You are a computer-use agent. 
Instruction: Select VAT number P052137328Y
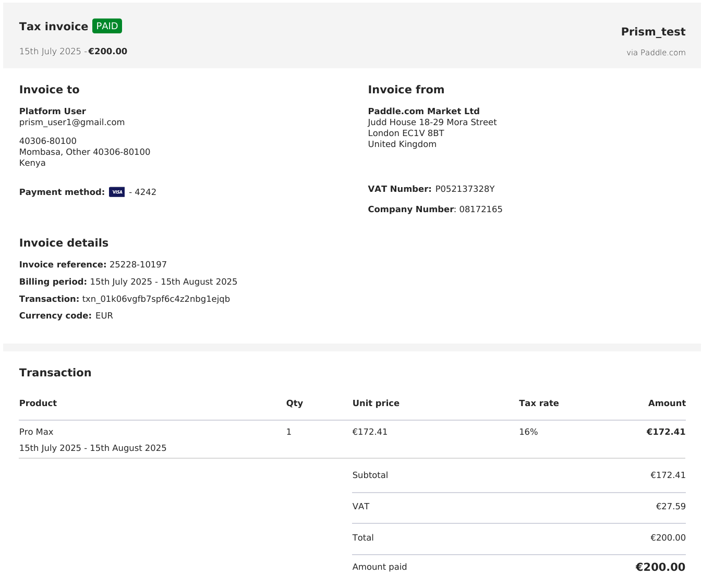tap(465, 189)
